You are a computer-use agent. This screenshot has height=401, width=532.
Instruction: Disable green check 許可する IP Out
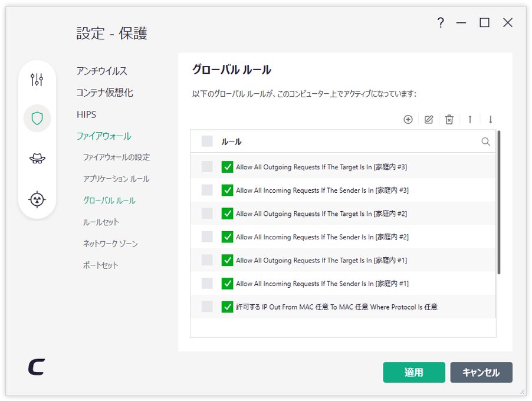click(x=227, y=307)
